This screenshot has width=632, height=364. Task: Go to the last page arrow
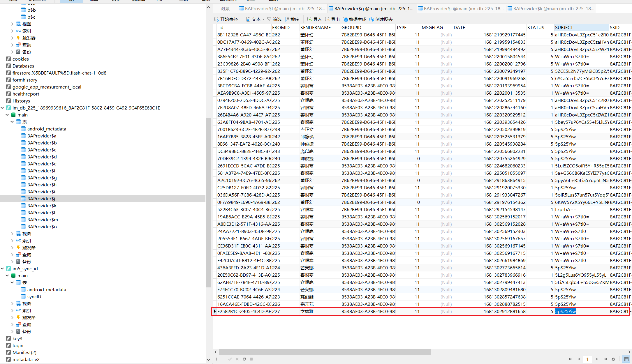pyautogui.click(x=605, y=359)
